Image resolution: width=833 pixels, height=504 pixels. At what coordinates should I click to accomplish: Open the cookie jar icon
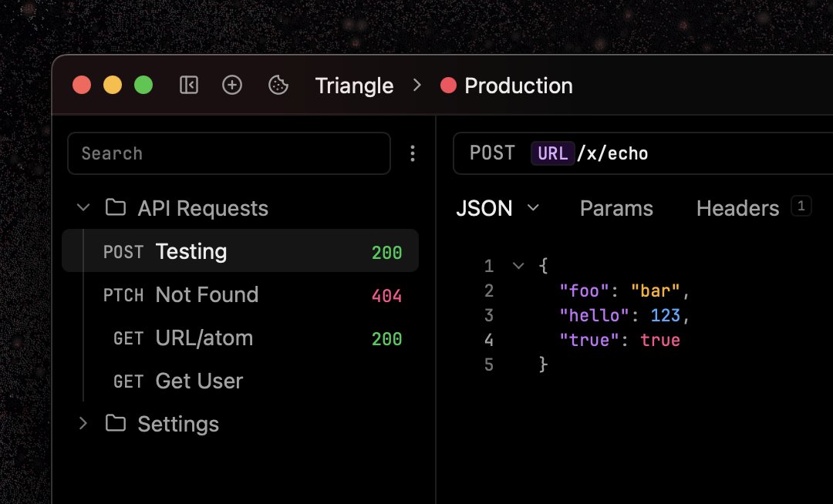coord(278,85)
